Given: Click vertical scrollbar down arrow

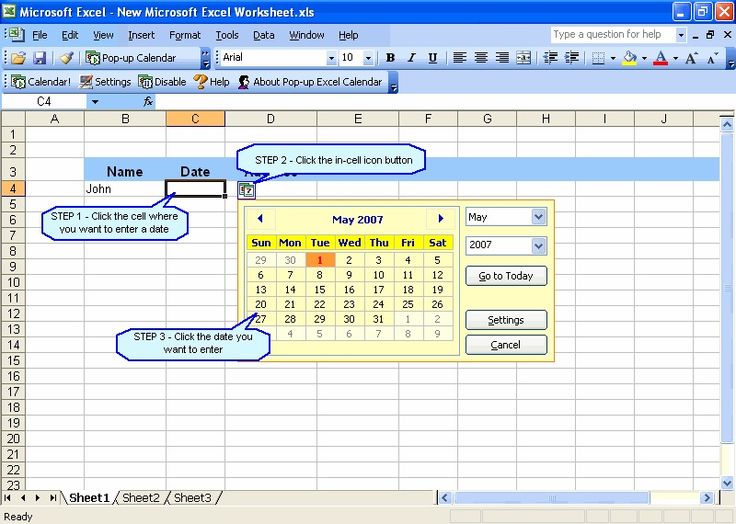Looking at the screenshot, I should tap(727, 482).
